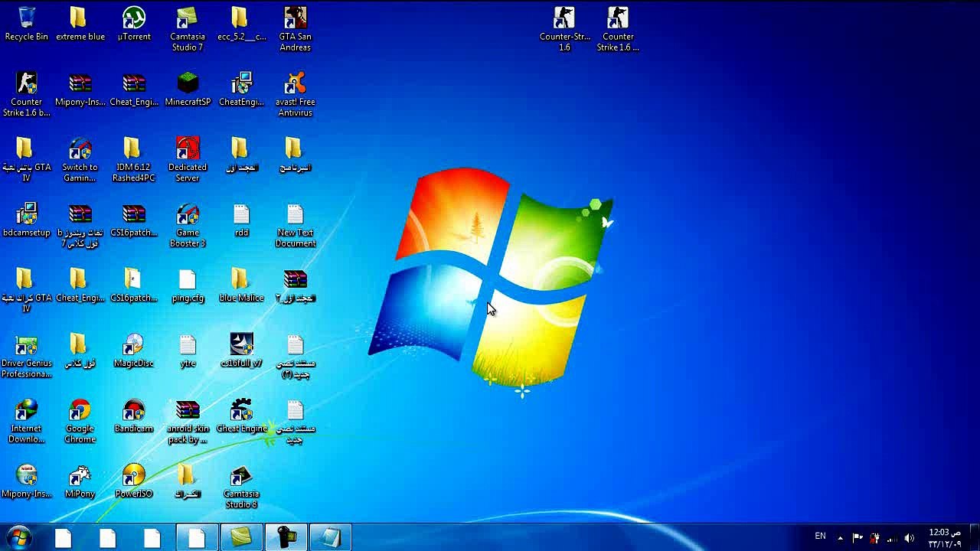Screen dimensions: 980x551
Task: Select the MiPony shortcut
Action: [x=80, y=481]
